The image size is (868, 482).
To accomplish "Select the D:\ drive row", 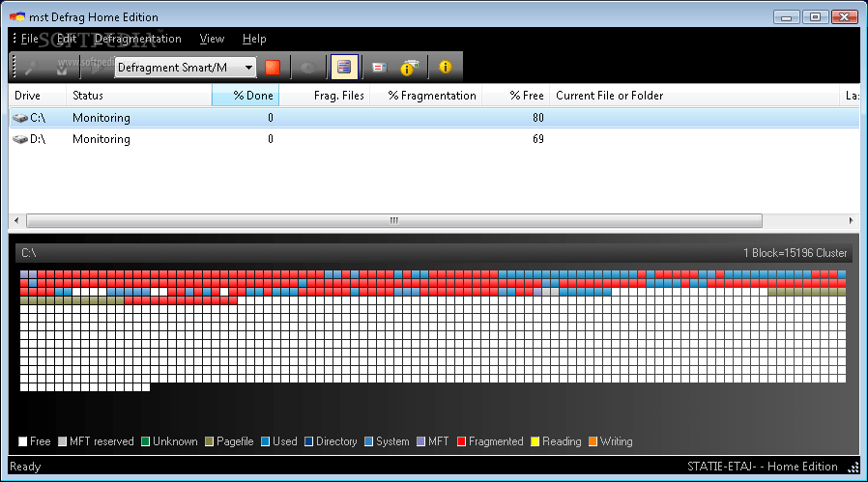I will pos(434,139).
